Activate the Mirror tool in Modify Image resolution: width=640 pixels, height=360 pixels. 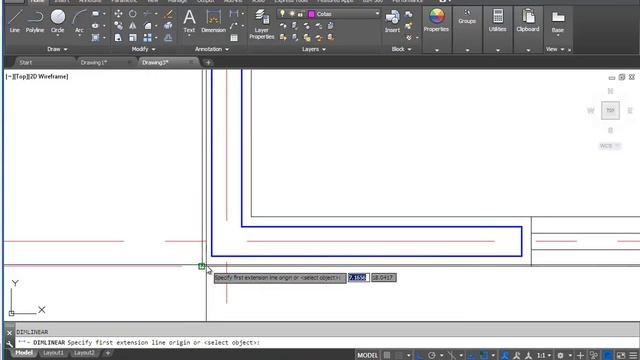(133, 26)
